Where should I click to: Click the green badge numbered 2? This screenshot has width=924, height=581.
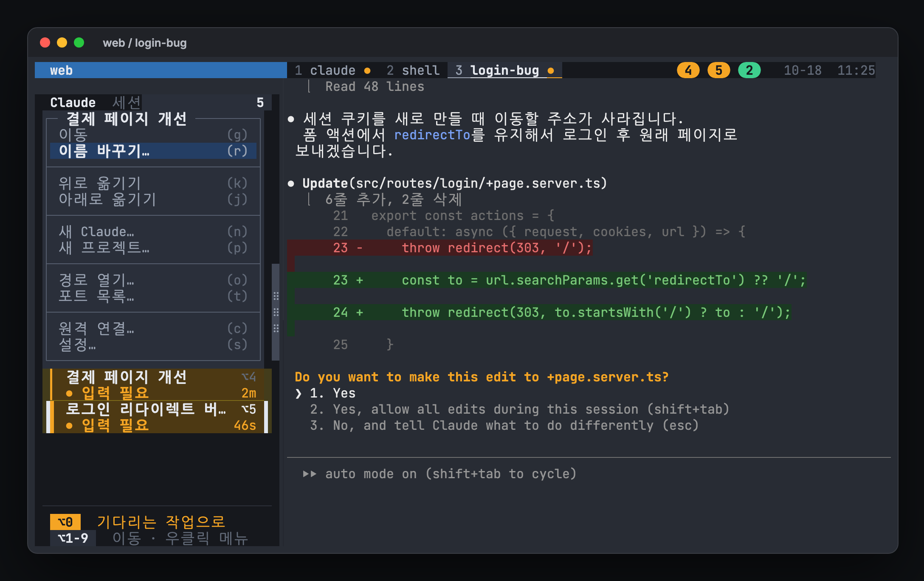coord(749,70)
